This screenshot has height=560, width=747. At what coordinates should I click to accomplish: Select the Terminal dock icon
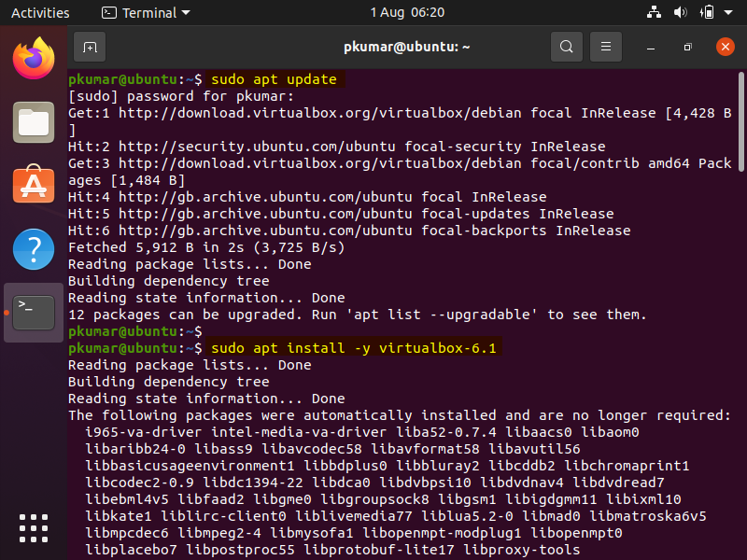(x=34, y=313)
